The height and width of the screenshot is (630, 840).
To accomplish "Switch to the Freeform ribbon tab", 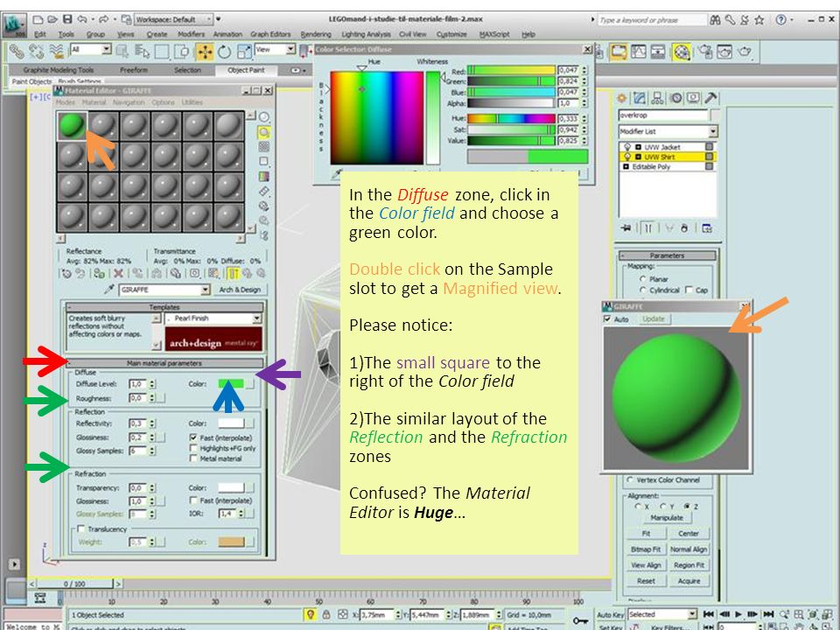I will [134, 70].
